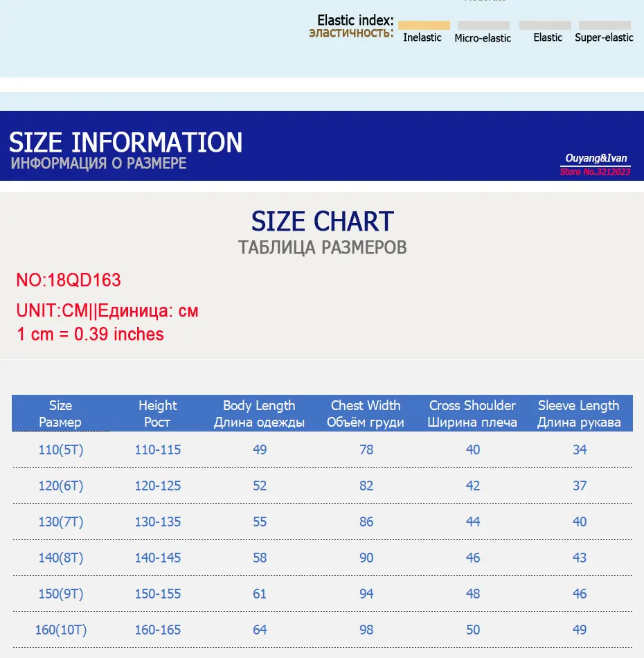Click the 'Body Length' column header
Image resolution: width=644 pixels, height=658 pixels.
pos(259,414)
